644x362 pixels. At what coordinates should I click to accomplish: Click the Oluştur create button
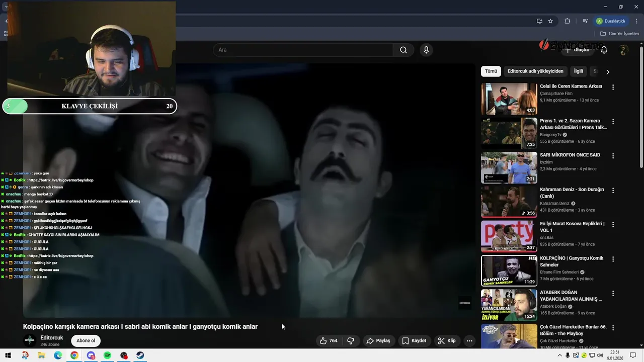[x=577, y=50]
